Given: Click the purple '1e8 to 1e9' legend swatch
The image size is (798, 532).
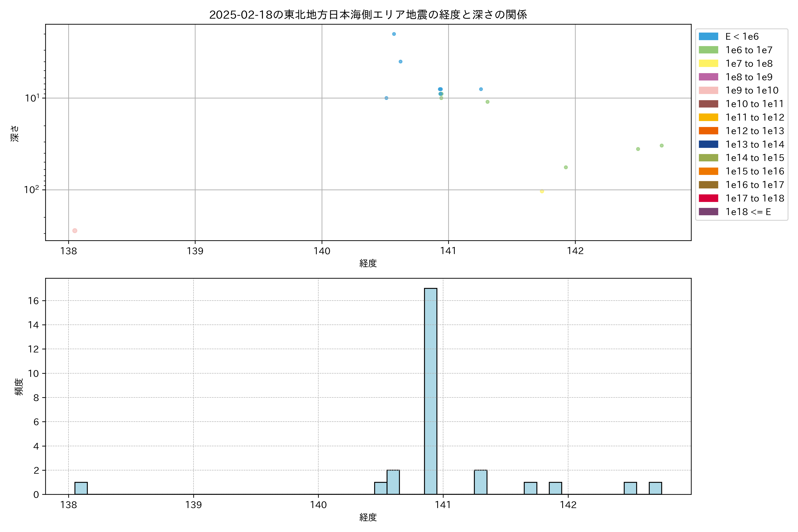Looking at the screenshot, I should [x=708, y=77].
